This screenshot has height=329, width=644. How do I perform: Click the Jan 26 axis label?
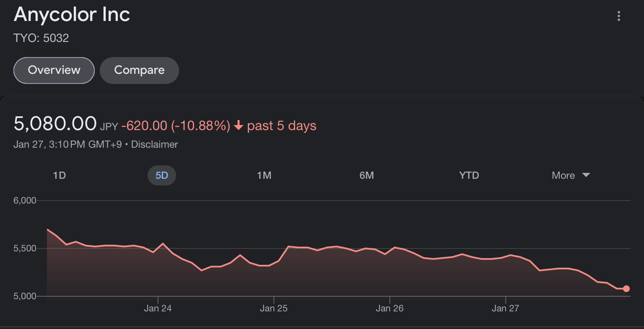point(390,308)
